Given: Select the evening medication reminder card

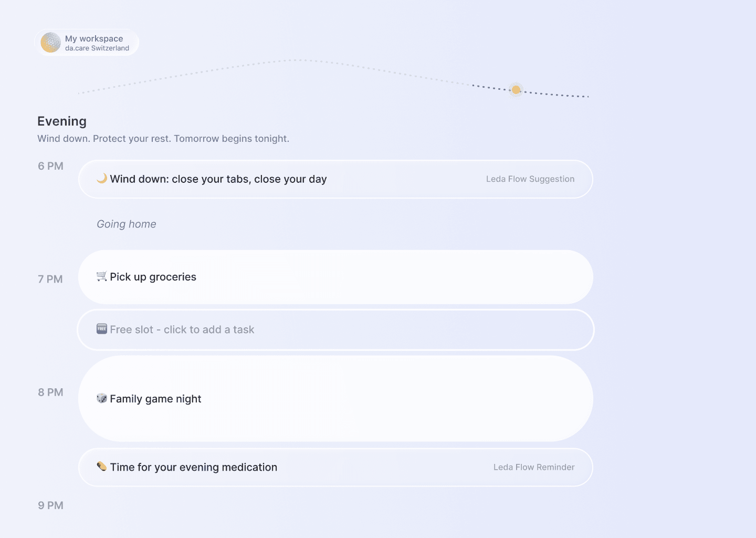Looking at the screenshot, I should [335, 467].
